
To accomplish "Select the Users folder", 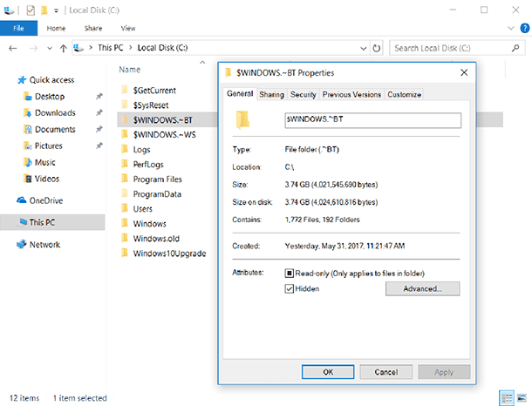I will pos(142,209).
